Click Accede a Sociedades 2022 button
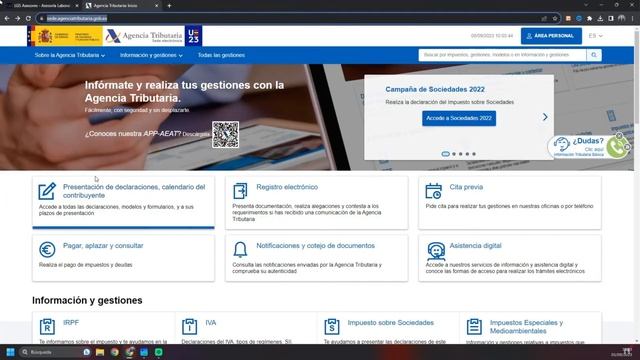Screen dimensions: 640x360 click(x=459, y=118)
